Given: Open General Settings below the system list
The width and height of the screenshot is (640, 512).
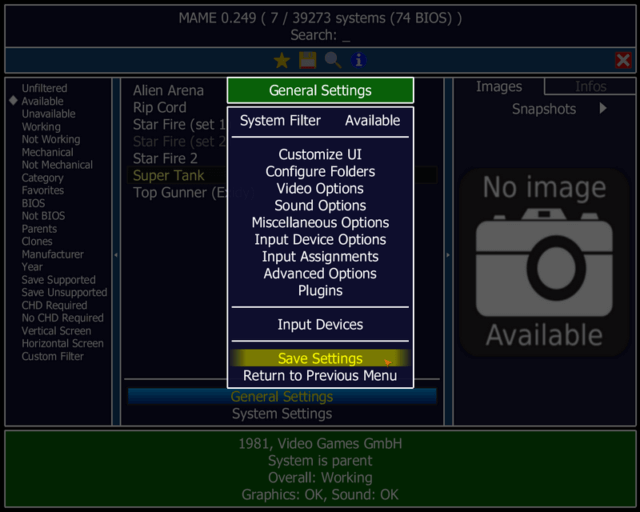Looking at the screenshot, I should pyautogui.click(x=282, y=396).
